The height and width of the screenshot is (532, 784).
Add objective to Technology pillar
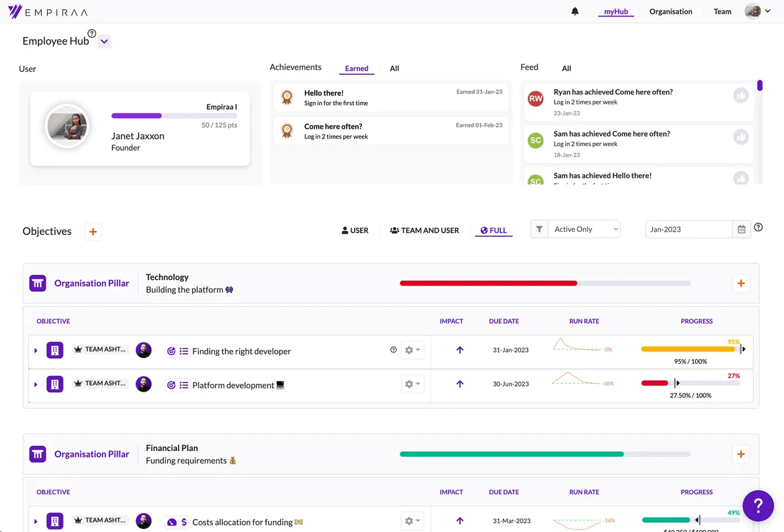click(741, 283)
